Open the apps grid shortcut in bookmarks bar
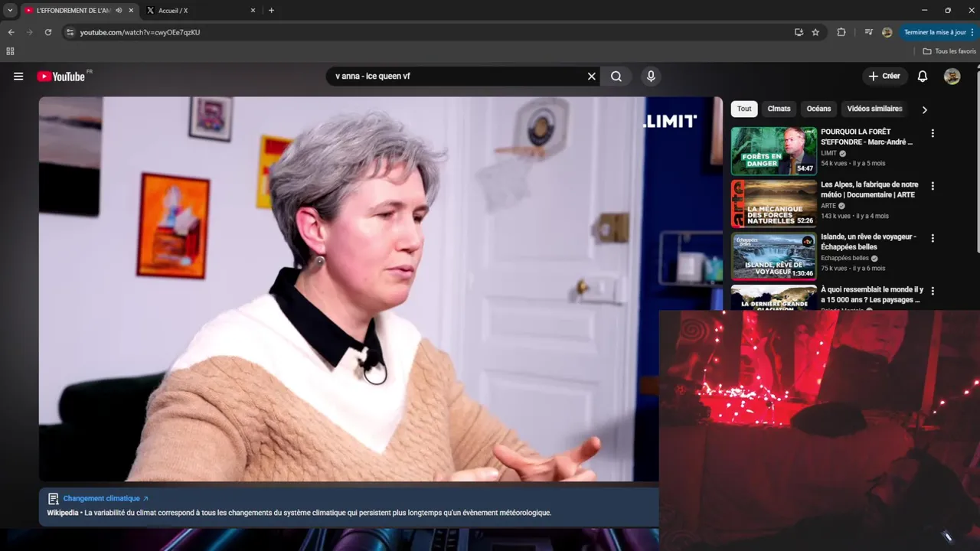This screenshot has height=551, width=980. point(10,51)
